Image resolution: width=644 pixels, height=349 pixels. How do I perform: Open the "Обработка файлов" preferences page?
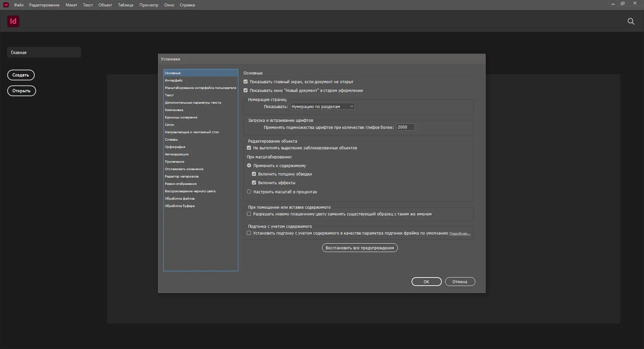click(x=180, y=198)
